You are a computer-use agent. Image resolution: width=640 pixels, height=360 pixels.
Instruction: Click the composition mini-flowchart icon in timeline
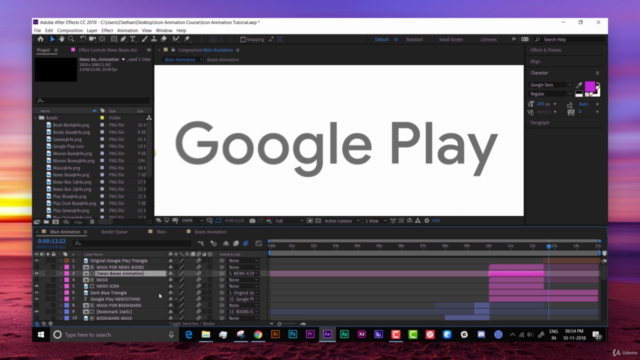point(201,243)
